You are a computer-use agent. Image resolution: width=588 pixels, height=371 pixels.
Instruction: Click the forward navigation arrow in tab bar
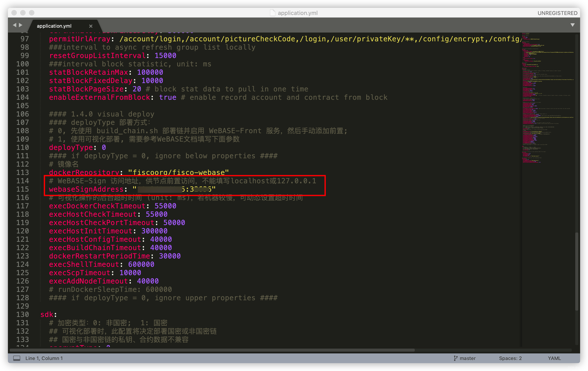pyautogui.click(x=21, y=25)
